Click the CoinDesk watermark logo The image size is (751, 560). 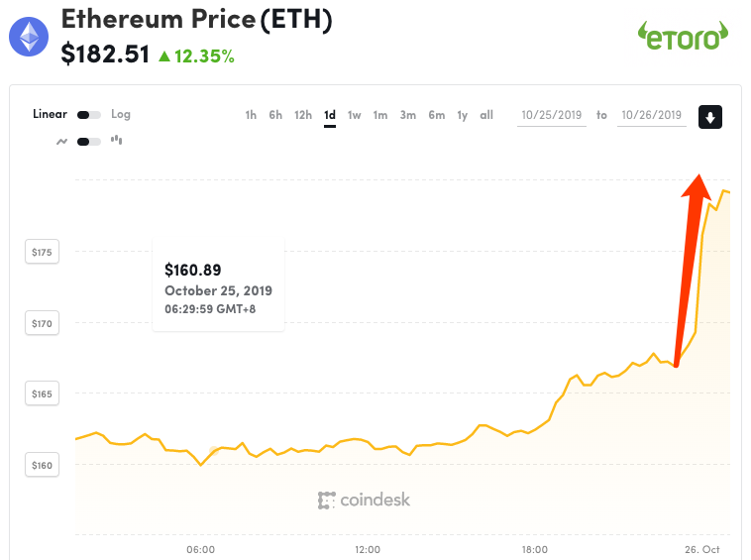point(364,500)
